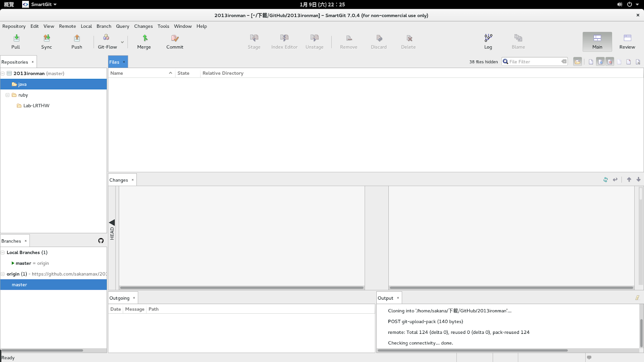Clear the File Filter text
The height and width of the screenshot is (362, 644).
(564, 62)
